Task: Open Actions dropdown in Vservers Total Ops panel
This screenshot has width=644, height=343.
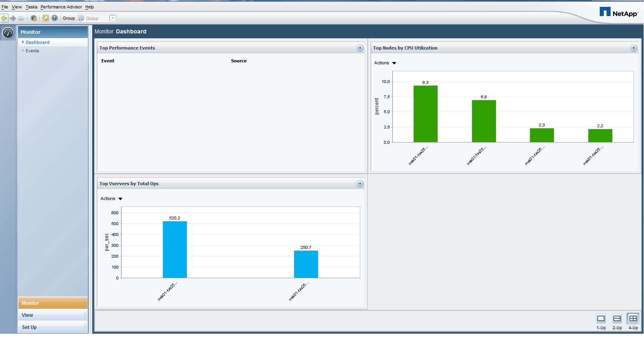Action: tap(111, 198)
